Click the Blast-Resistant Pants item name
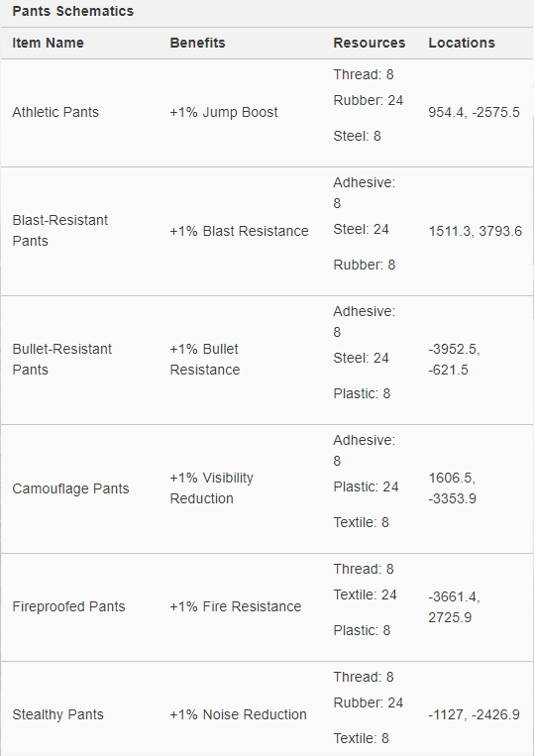The height and width of the screenshot is (756, 534). click(x=60, y=231)
